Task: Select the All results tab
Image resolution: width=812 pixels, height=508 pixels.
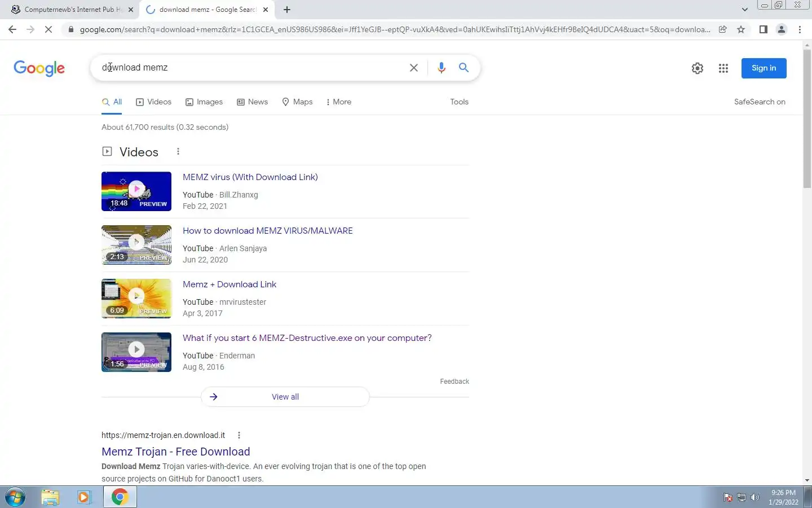Action: (x=112, y=102)
